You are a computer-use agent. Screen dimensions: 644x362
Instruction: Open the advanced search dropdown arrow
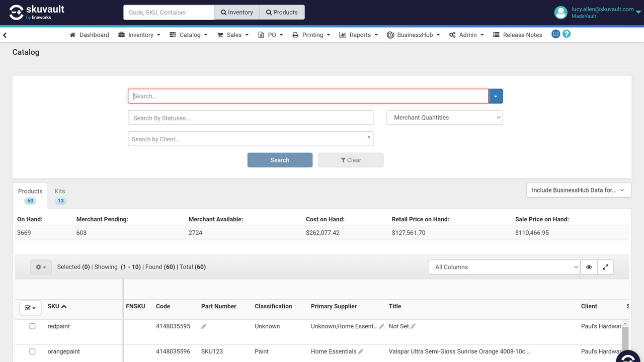(496, 96)
